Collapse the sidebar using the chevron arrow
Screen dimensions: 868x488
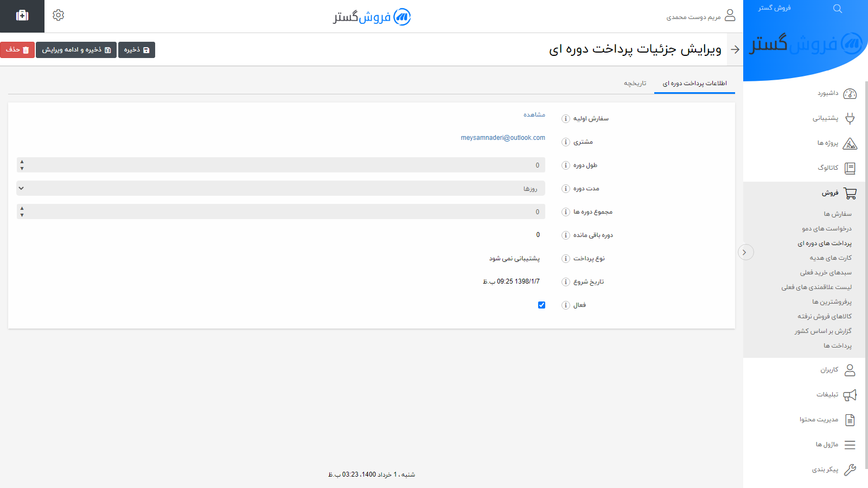coord(746,252)
